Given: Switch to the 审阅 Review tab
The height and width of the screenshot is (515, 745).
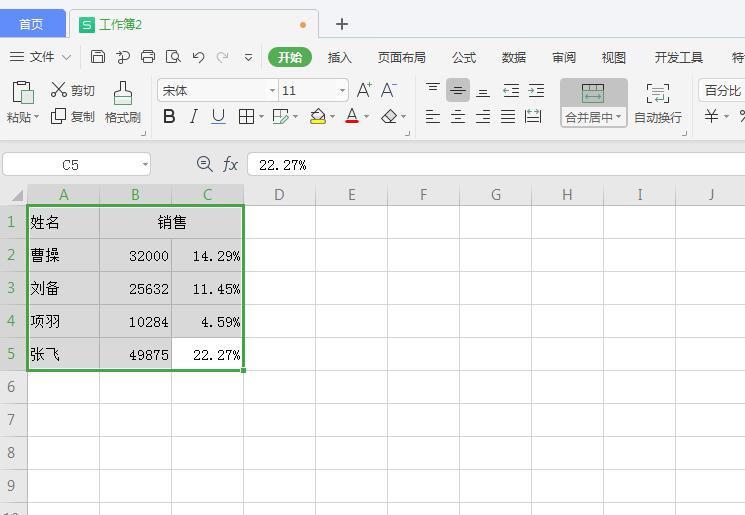Looking at the screenshot, I should pos(564,57).
